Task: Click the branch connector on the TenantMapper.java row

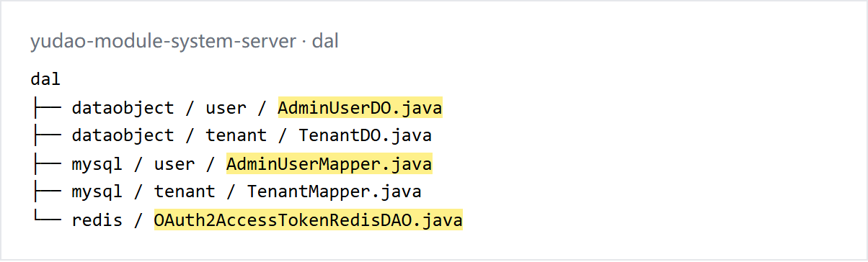Action: pyautogui.click(x=45, y=191)
